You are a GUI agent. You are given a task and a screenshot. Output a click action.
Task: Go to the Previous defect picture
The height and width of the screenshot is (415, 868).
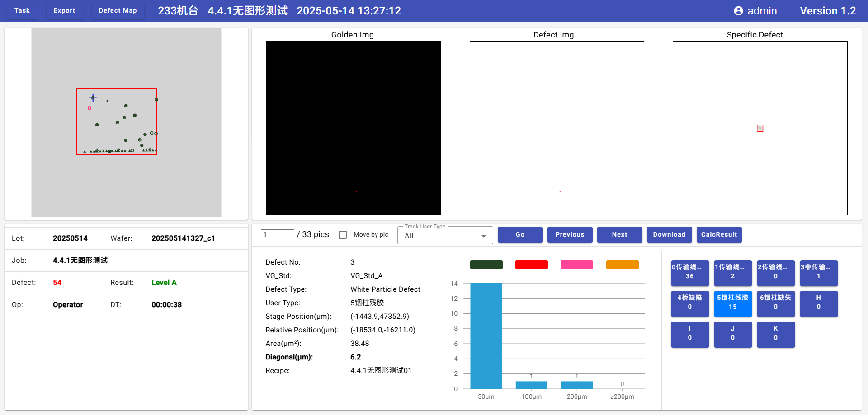click(x=570, y=235)
